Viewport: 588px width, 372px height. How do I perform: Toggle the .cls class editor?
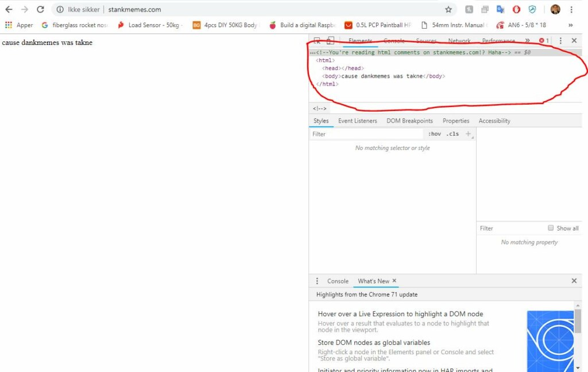tap(452, 134)
